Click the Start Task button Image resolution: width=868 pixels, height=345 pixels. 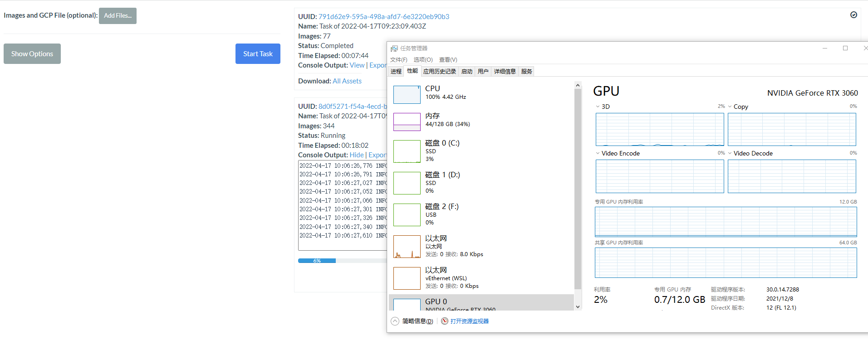pyautogui.click(x=258, y=53)
